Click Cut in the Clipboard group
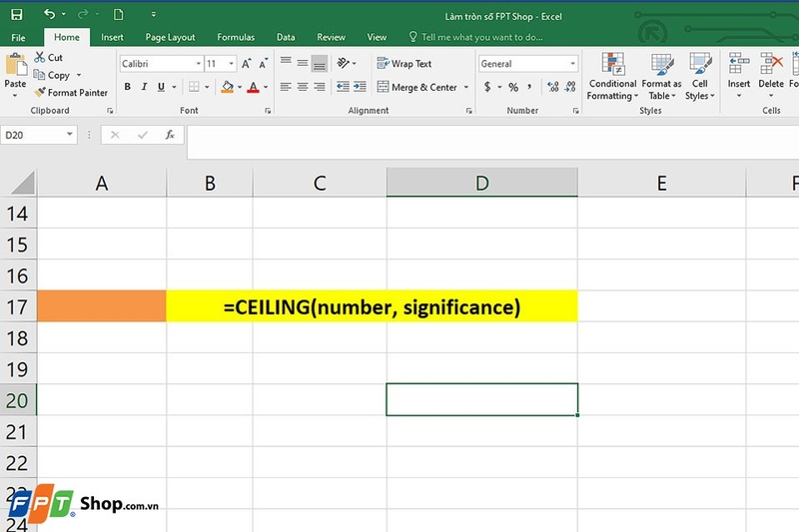799x532 pixels. tap(49, 58)
